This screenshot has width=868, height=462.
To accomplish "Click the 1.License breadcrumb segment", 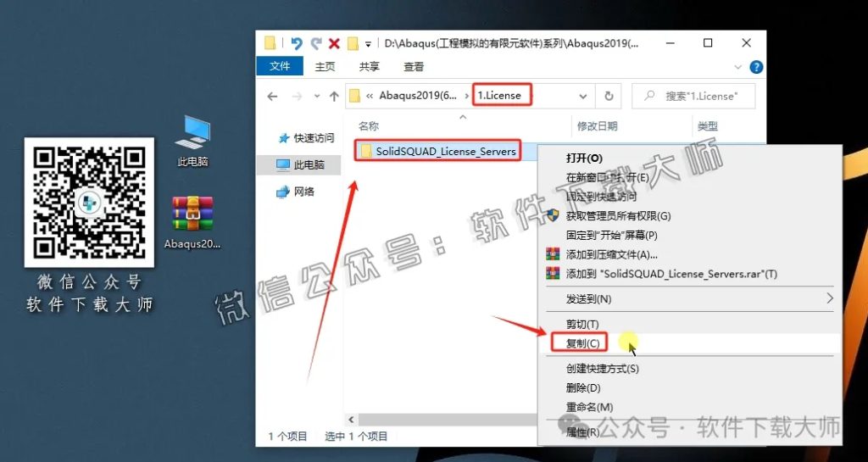I will pyautogui.click(x=500, y=95).
